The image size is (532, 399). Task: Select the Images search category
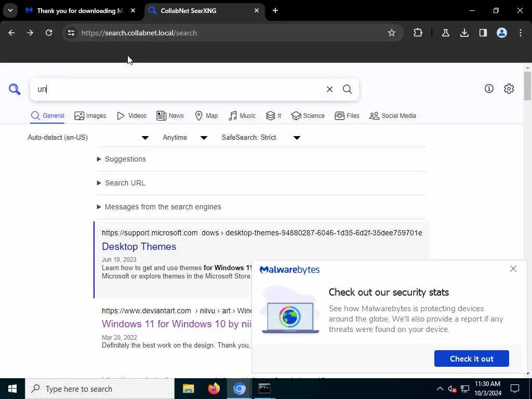tap(90, 116)
